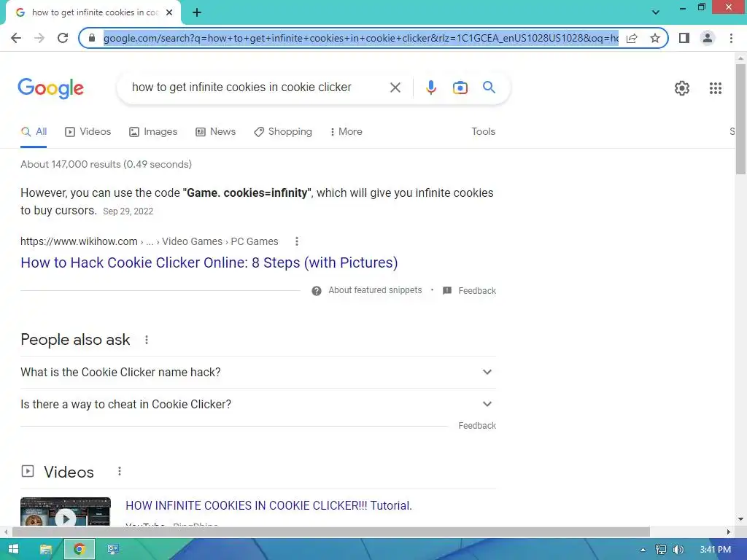Click the blue magnifier search button
747x560 pixels.
coord(489,87)
